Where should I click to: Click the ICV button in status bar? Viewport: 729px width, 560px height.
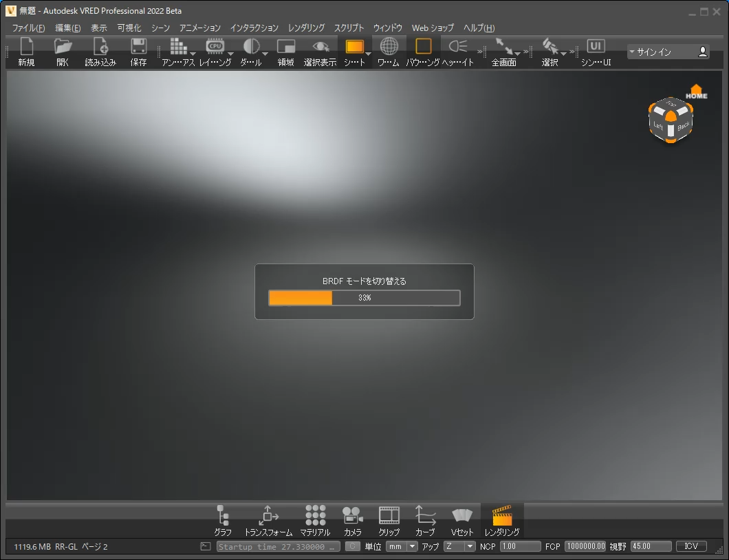coord(690,546)
